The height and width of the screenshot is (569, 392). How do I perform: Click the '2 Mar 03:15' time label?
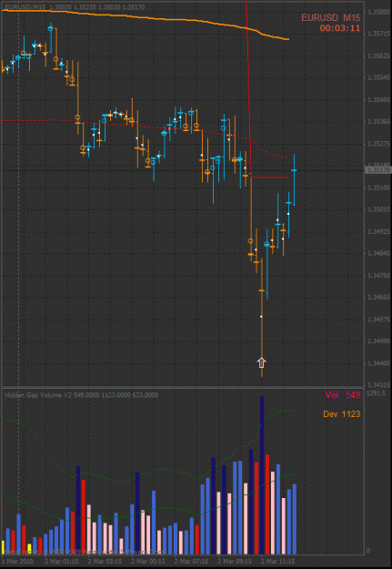click(x=105, y=561)
